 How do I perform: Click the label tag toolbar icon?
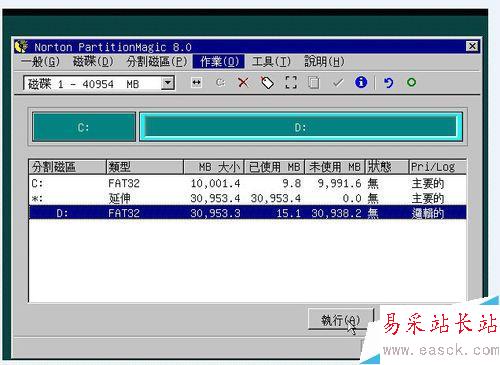pyautogui.click(x=267, y=83)
